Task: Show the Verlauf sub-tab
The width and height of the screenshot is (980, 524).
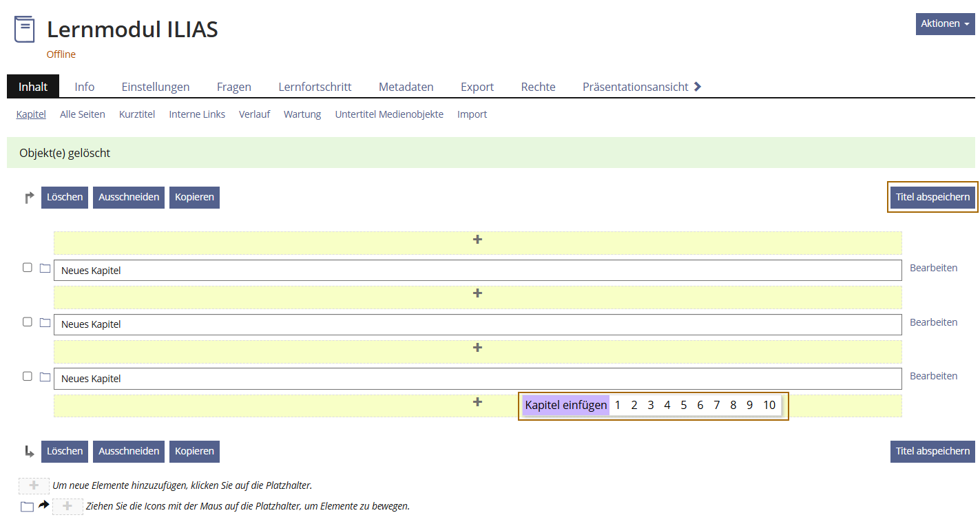Action: [x=254, y=114]
